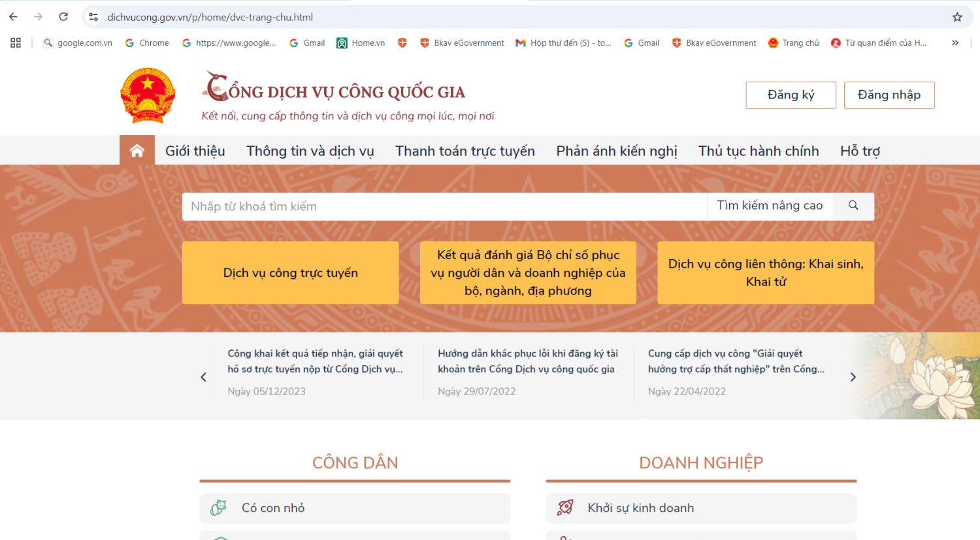
Task: Click date Ngày 05/12/2023
Action: click(x=267, y=391)
